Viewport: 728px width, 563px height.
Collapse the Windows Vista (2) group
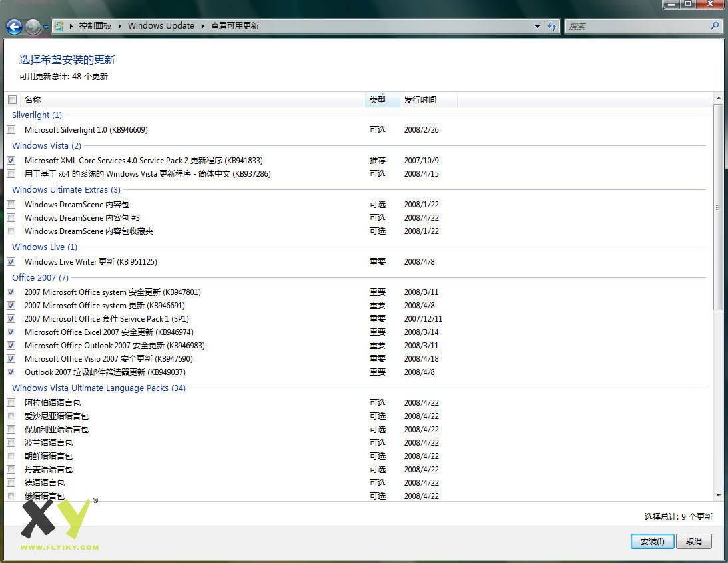click(47, 145)
